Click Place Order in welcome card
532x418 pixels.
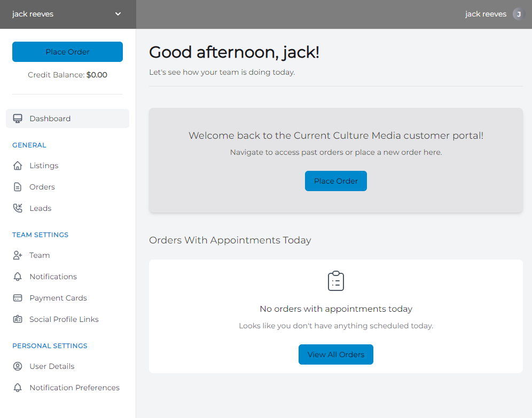[336, 181]
